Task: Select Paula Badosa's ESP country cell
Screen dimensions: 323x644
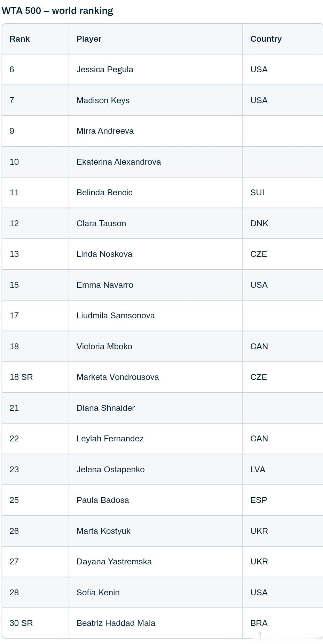Action: 259,500
